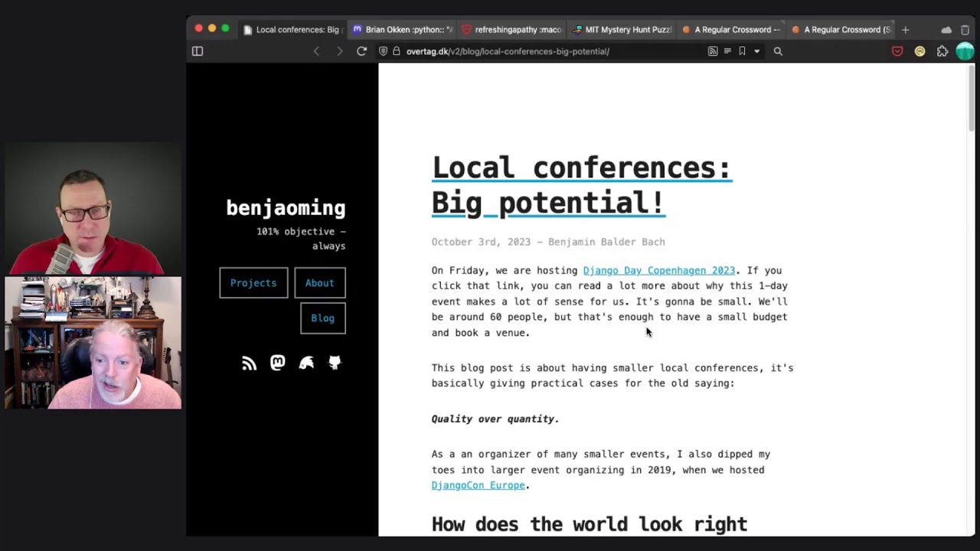This screenshot has height=551, width=980.
Task: Switch to Brian Okken :python: tab
Action: click(403, 30)
